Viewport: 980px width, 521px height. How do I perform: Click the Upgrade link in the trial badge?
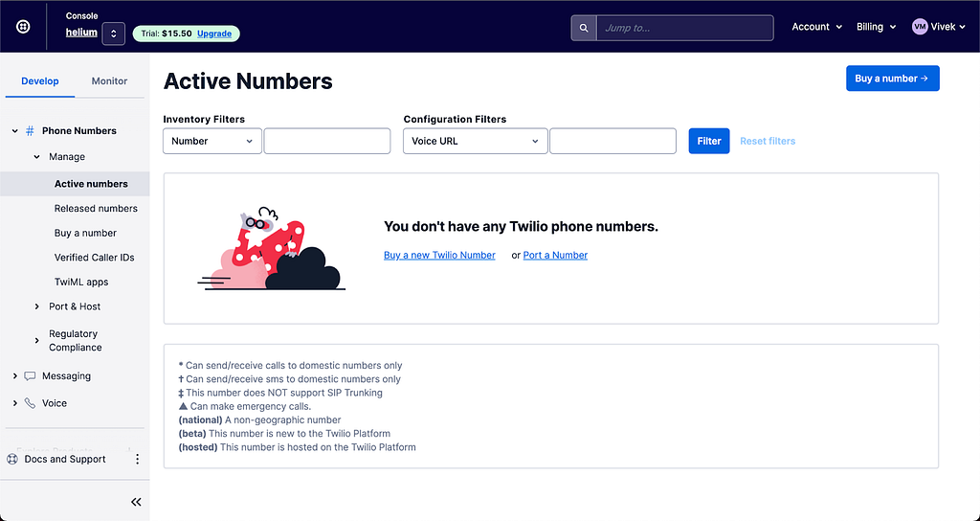(214, 34)
